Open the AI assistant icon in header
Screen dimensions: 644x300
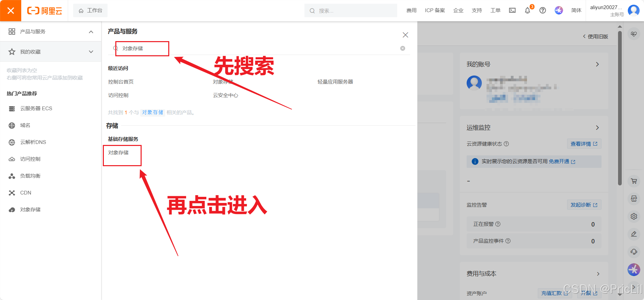pos(559,10)
